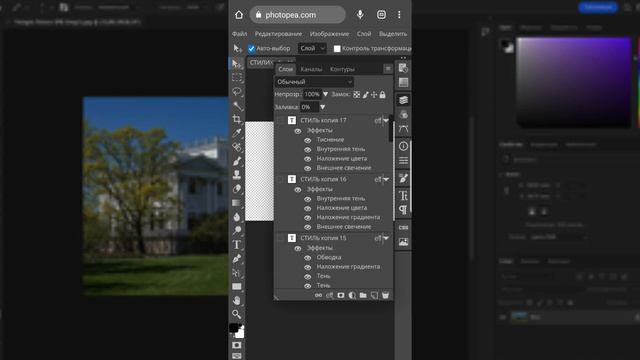Select the Rectangular Marquee tool

pos(237,78)
